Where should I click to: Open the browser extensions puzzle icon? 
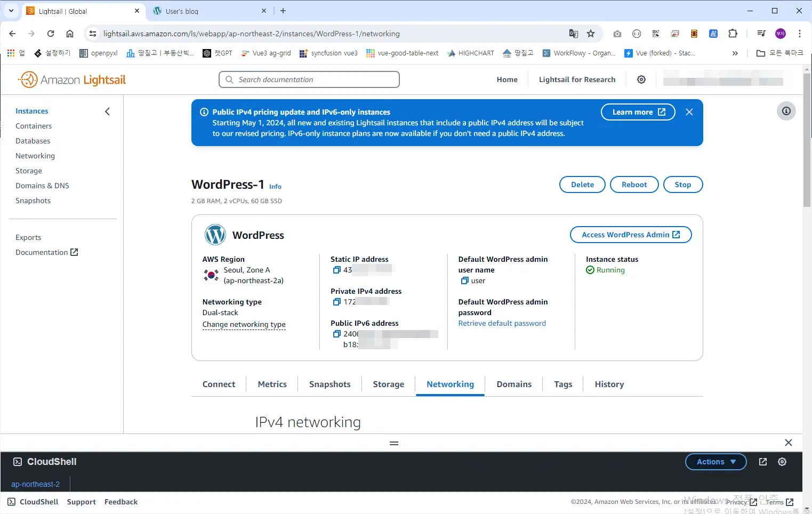733,34
